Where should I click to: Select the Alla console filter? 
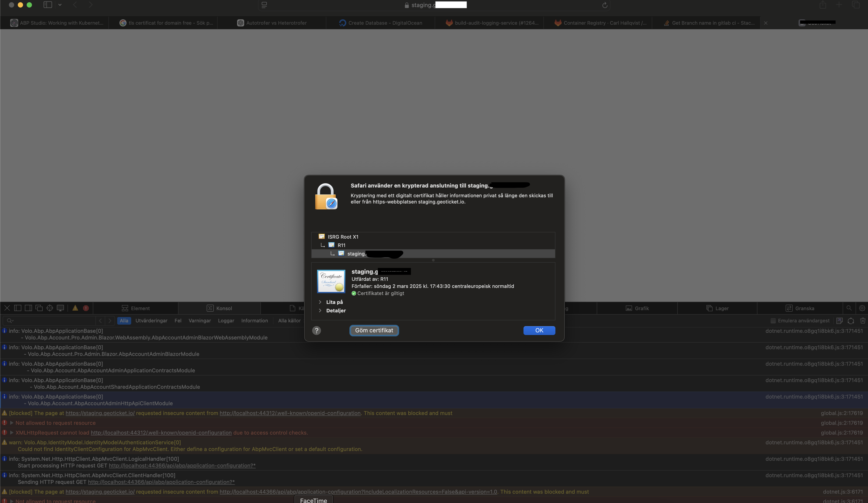(x=124, y=321)
